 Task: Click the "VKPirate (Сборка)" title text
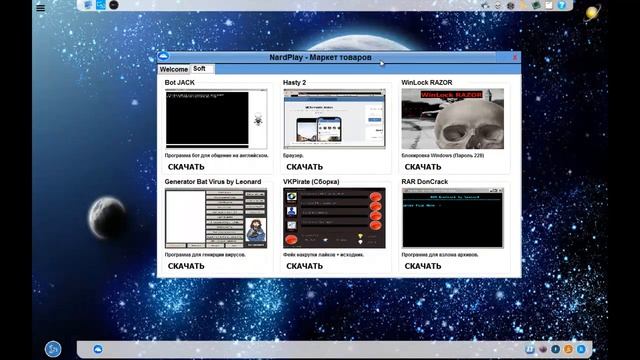[311, 182]
